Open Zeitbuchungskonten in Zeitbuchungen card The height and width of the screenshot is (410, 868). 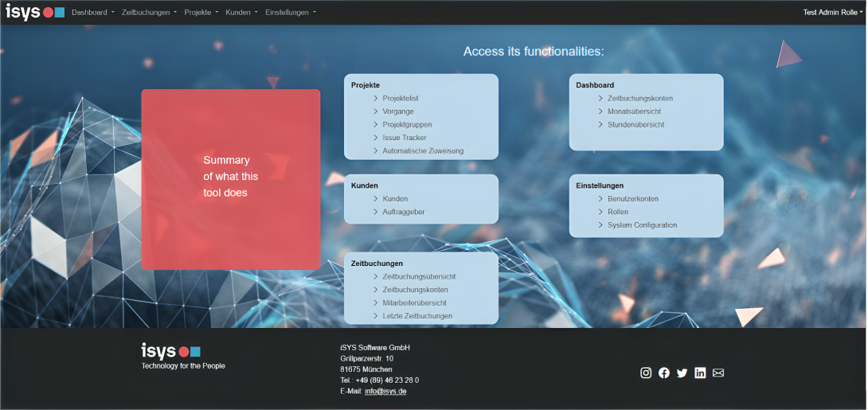(x=415, y=290)
